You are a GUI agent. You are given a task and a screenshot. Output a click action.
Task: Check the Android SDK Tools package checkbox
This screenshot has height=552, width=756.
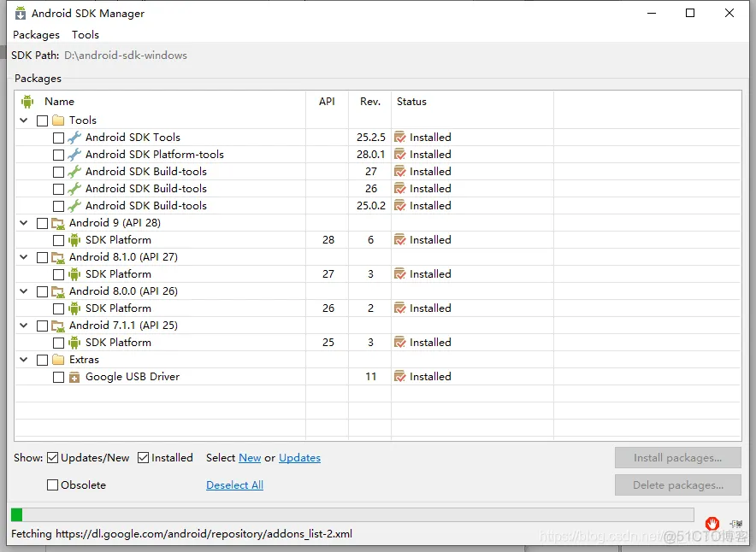[58, 138]
